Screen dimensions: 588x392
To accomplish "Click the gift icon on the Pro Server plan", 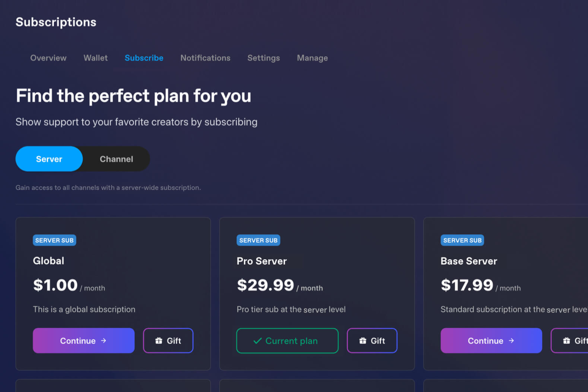I will tap(363, 341).
